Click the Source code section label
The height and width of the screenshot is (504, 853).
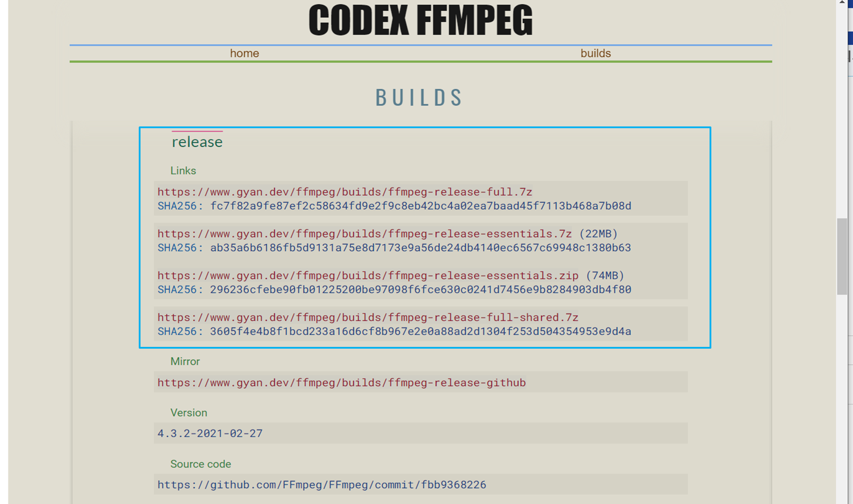200,464
